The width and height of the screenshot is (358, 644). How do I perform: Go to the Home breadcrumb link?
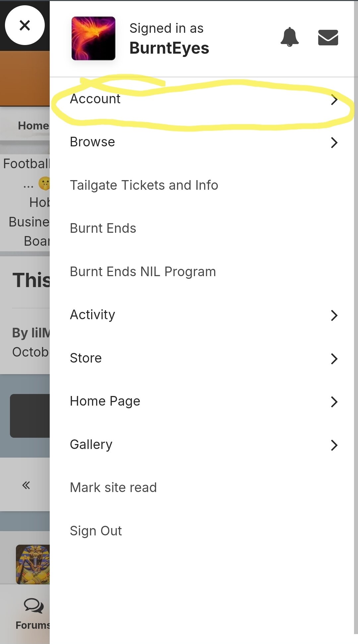click(33, 126)
